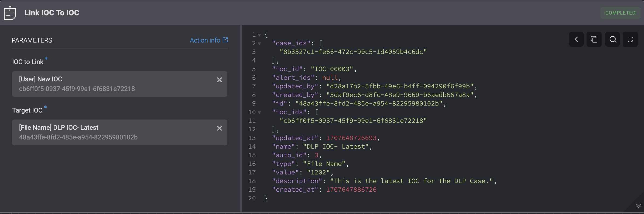Collapse the case_ids array
This screenshot has width=644, height=214.
259,44
